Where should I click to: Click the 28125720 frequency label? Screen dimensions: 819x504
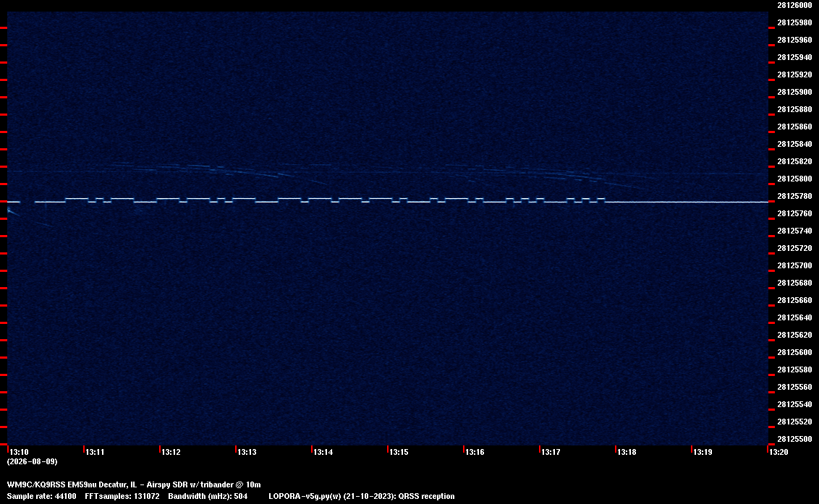click(794, 248)
